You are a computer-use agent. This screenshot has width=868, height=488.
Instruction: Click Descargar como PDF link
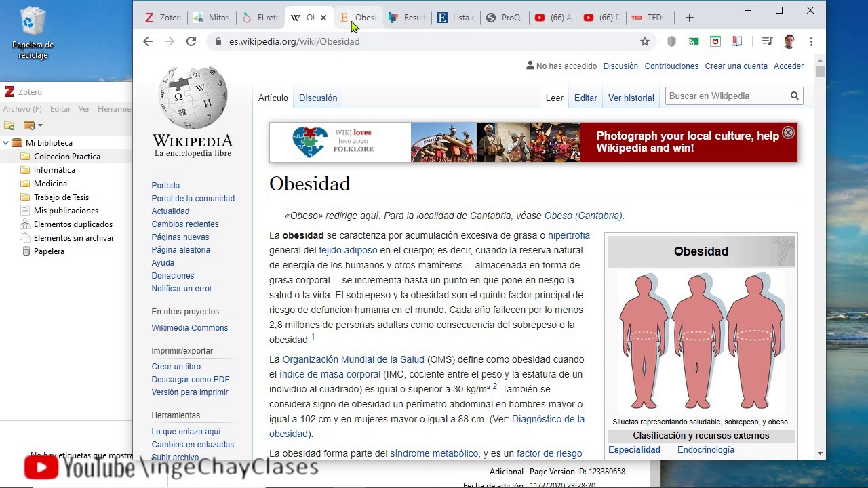pyautogui.click(x=191, y=380)
